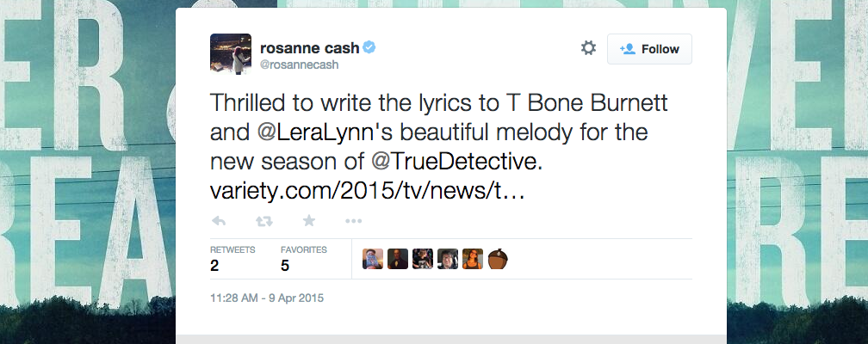The image size is (868, 344).
Task: Reply to Rosanne Cash's tweet
Action: tap(219, 221)
